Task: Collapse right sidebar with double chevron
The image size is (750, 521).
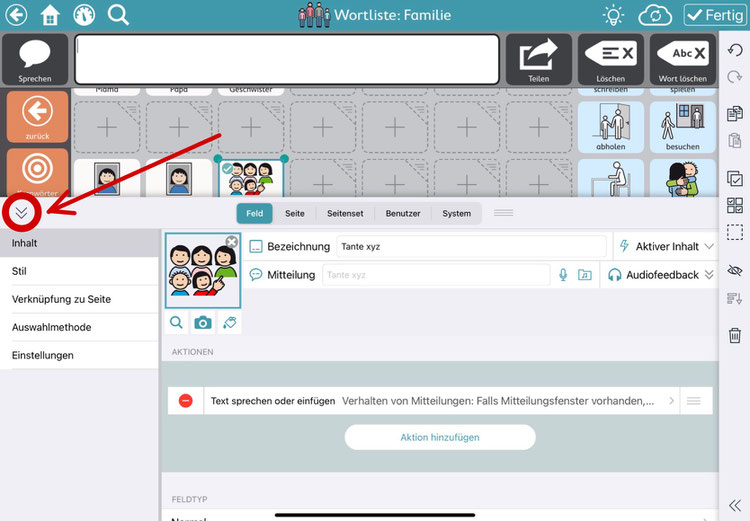Action: point(735,505)
